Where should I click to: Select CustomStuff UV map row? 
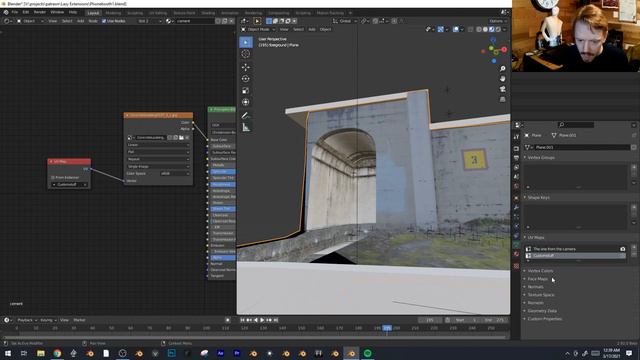pos(576,256)
